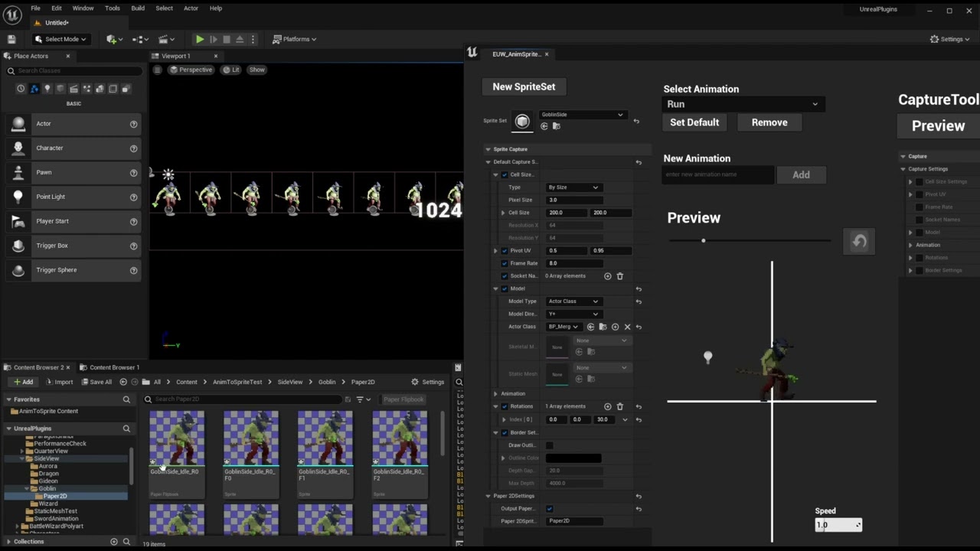Select the Volumes filter icon
This screenshot has width=980, height=551.
(113, 89)
